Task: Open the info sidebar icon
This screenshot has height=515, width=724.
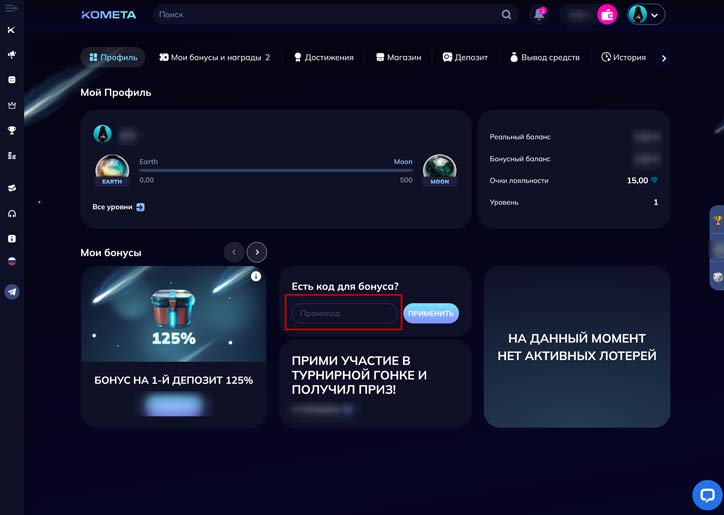Action: coord(12,238)
